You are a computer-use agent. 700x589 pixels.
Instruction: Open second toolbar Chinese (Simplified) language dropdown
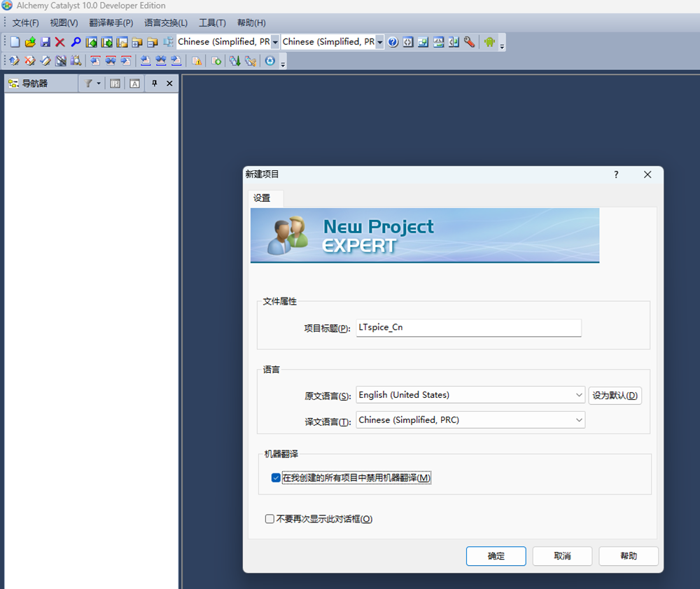pyautogui.click(x=380, y=42)
